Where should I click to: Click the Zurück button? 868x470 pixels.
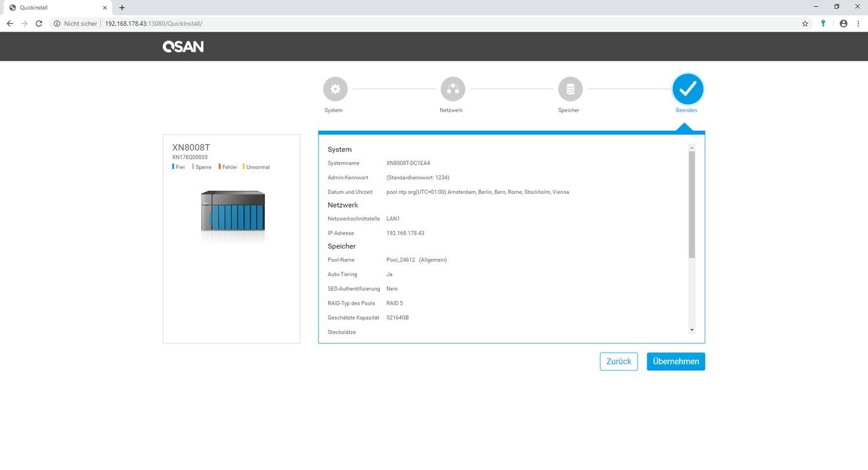618,362
